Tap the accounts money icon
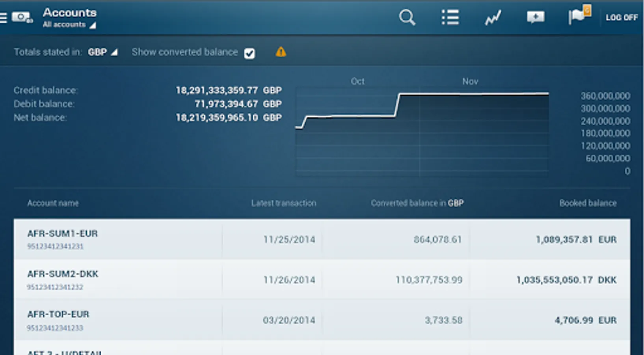The image size is (644, 355). click(22, 17)
